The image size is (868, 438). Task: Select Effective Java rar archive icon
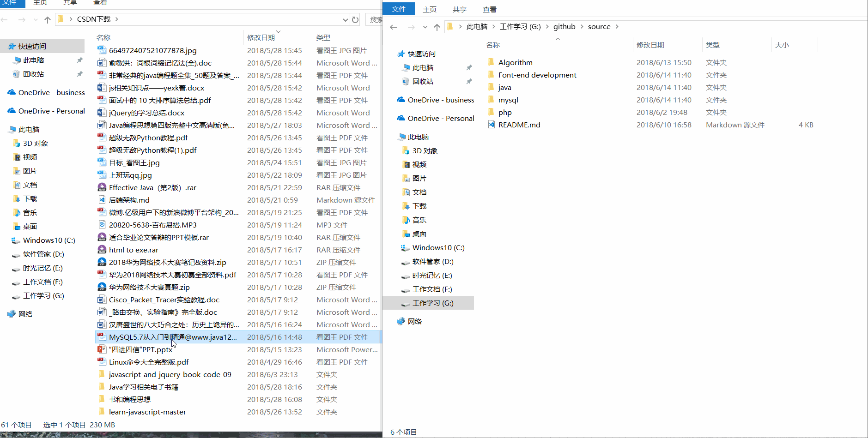[102, 187]
